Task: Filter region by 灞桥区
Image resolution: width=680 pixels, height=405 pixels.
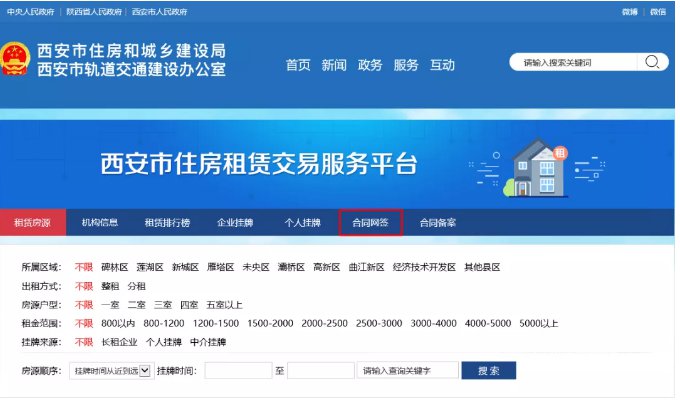Action: point(291,267)
